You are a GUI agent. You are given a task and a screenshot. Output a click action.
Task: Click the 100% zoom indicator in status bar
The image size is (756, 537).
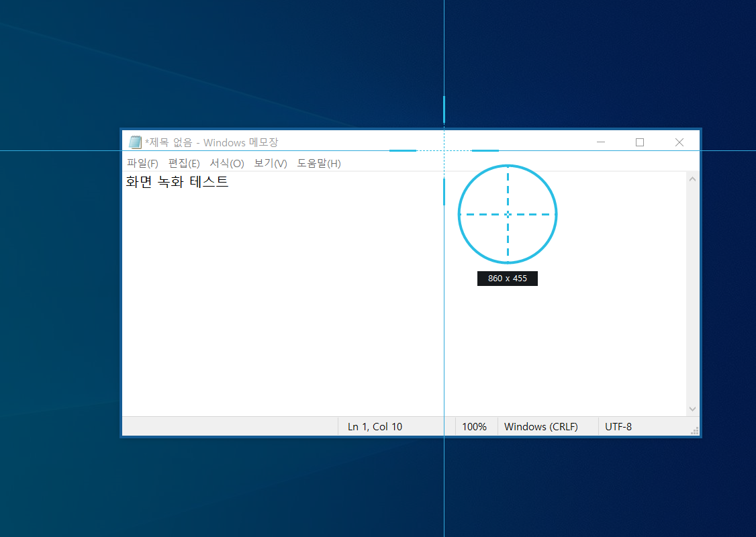(475, 426)
